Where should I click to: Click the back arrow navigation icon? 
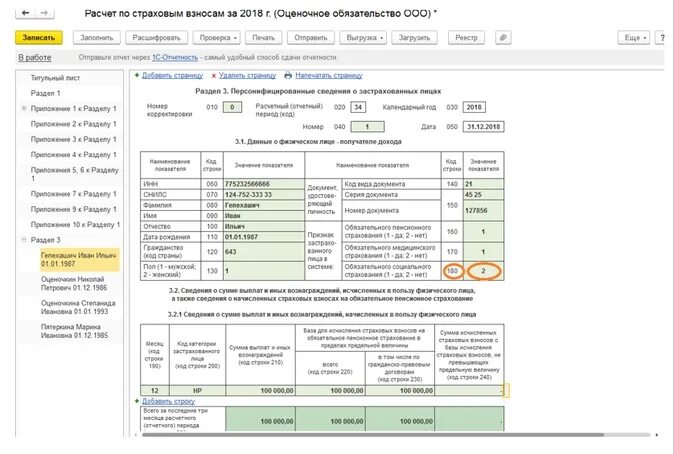25,13
